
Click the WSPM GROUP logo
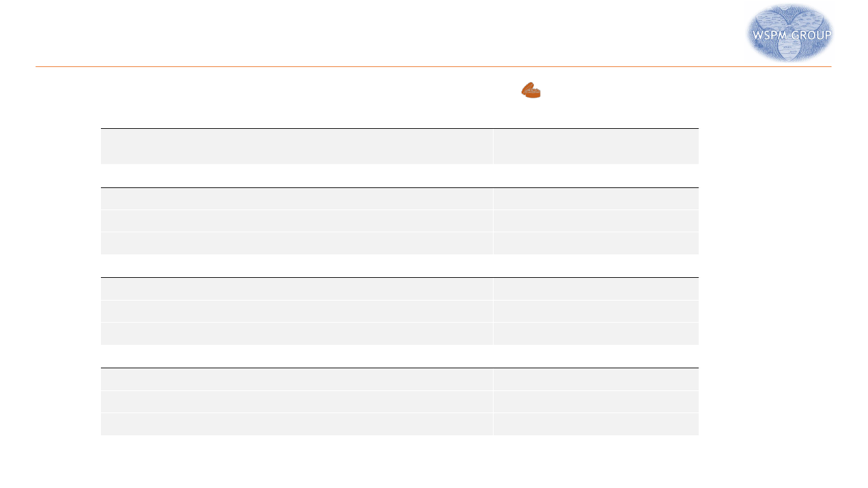pyautogui.click(x=790, y=33)
